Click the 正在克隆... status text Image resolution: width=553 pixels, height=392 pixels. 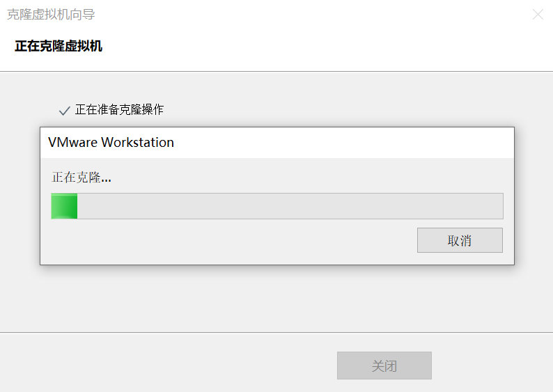point(81,177)
